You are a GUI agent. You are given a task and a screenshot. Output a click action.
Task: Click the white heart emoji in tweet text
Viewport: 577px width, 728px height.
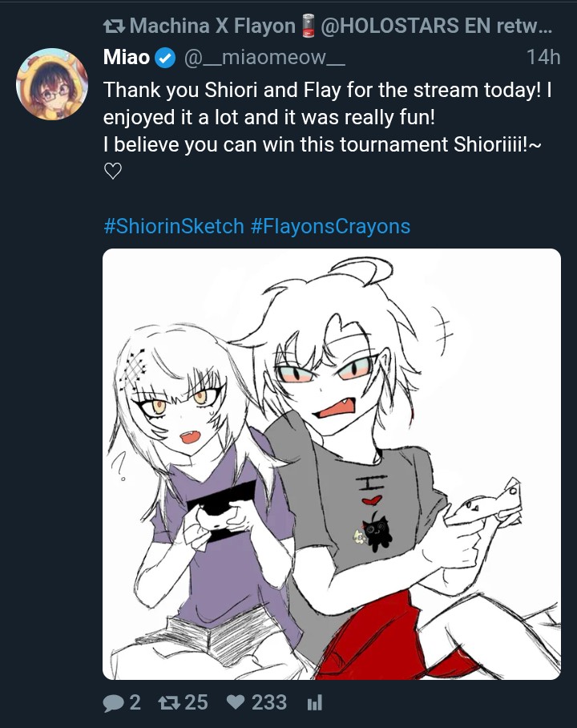pos(113,172)
